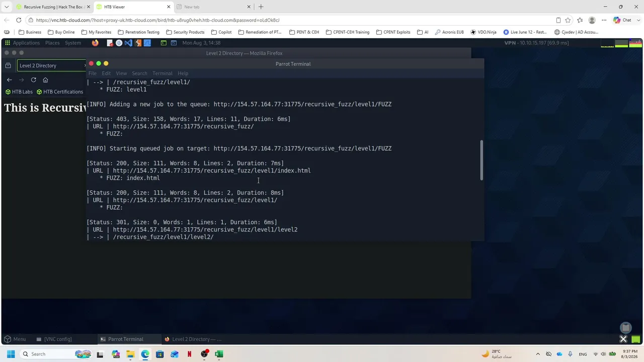
Task: Switch to VNC config taskbar item
Action: click(x=54, y=339)
